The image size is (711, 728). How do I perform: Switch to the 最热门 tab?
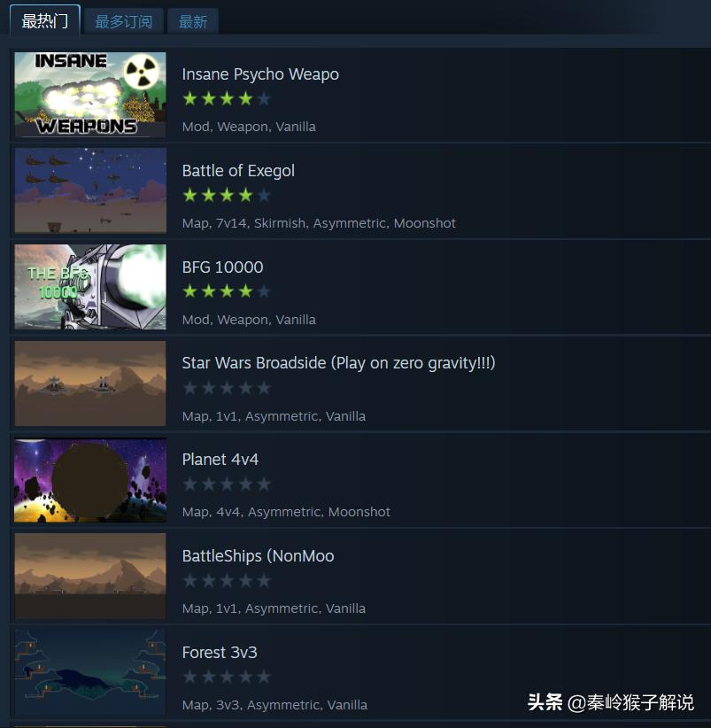click(x=45, y=21)
